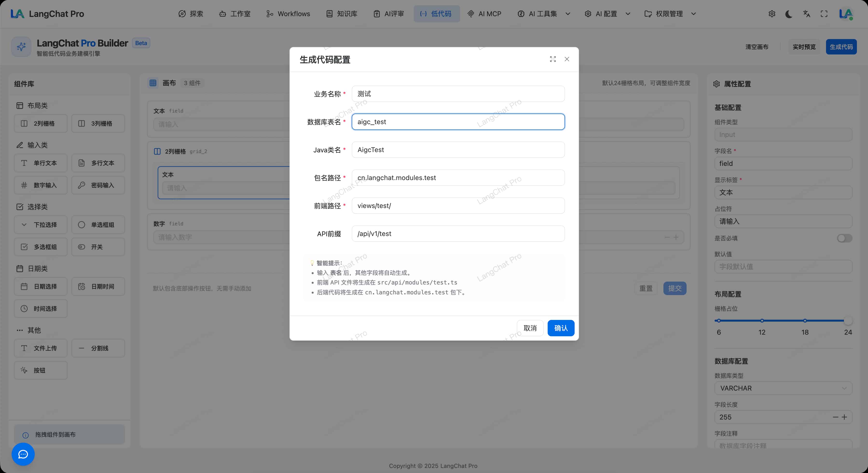The image size is (868, 473).
Task: Select the 多选框组 checkbox group component
Action: 41,247
